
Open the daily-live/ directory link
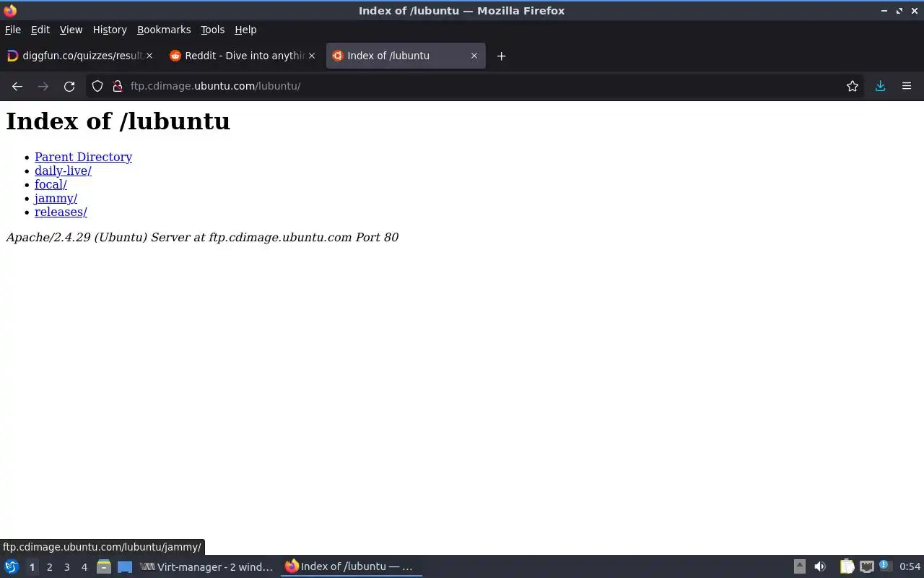(x=63, y=171)
